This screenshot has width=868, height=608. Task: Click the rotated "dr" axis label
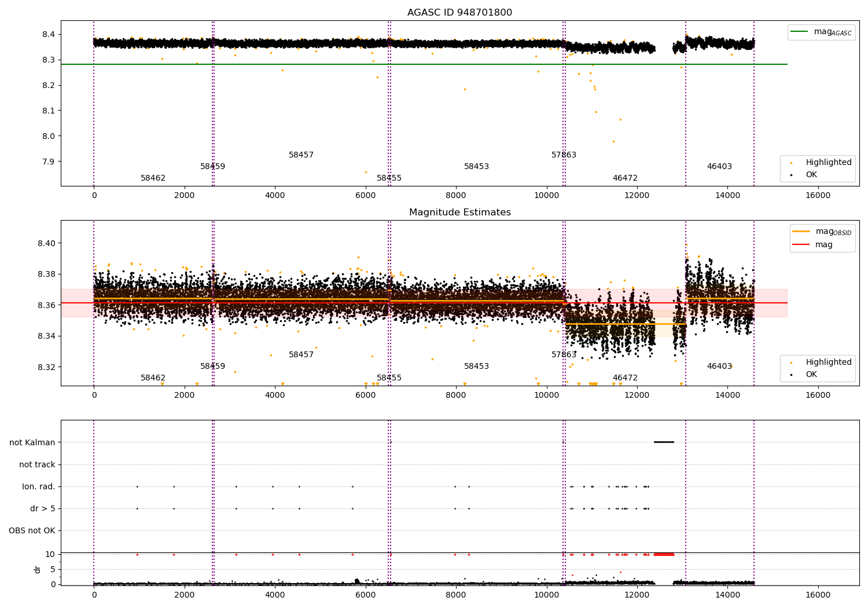point(38,569)
